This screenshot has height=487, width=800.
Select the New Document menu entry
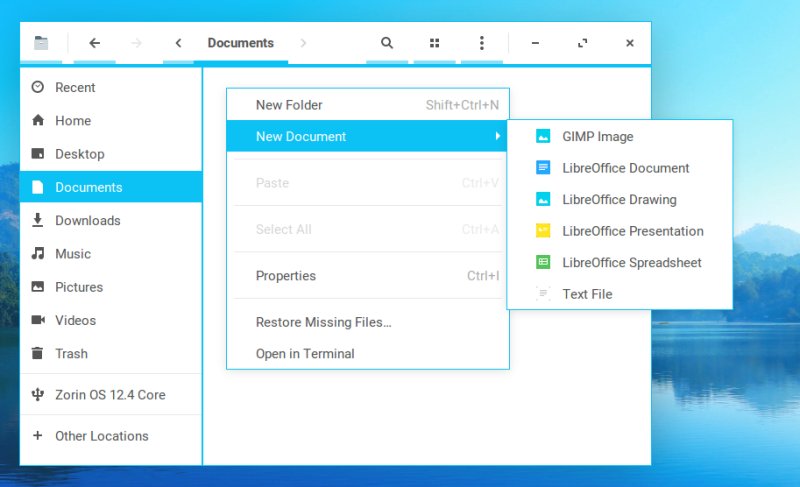367,136
